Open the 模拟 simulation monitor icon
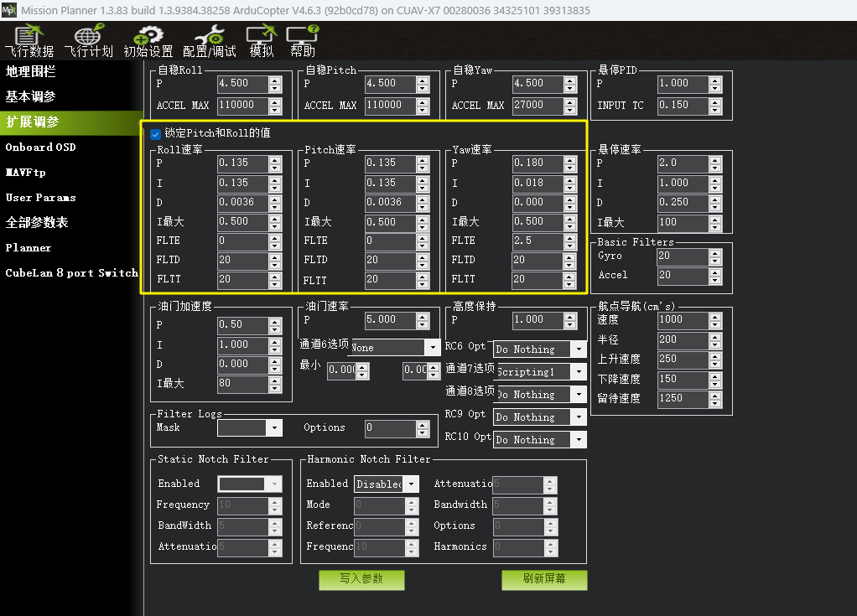Screen dimensions: 857x616 [x=261, y=39]
